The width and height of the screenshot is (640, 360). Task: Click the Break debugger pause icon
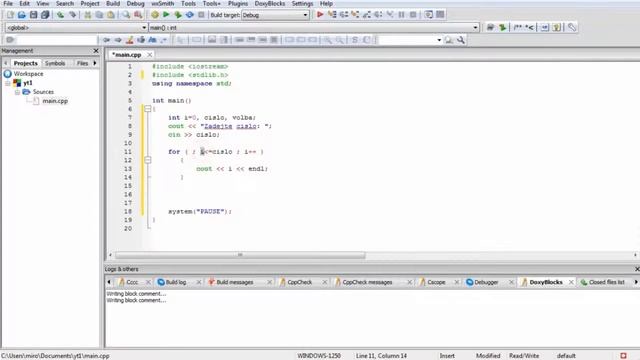pos(402,15)
